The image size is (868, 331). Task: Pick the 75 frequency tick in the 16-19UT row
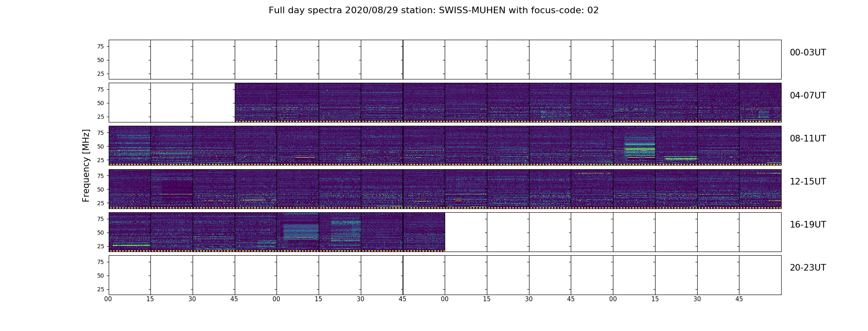pyautogui.click(x=100, y=219)
